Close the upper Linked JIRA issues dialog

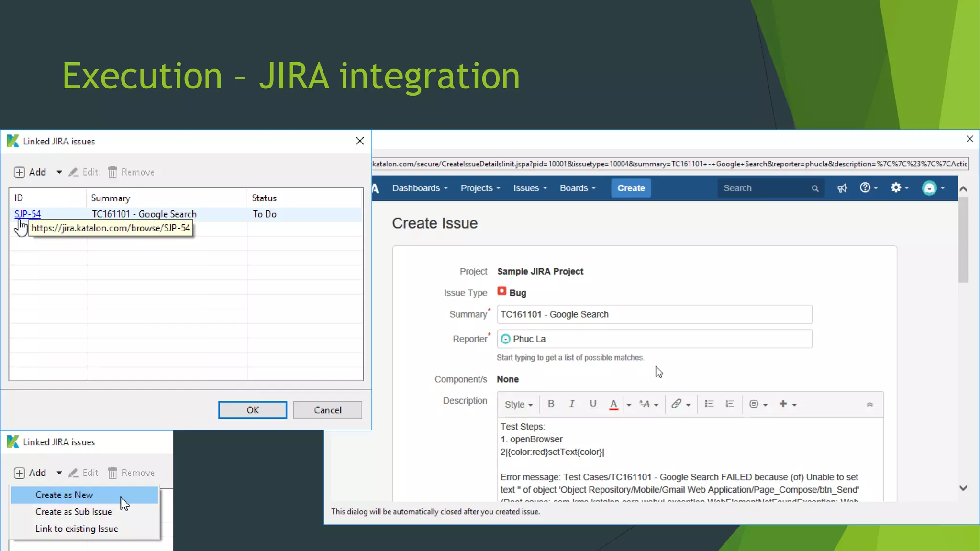coord(360,141)
